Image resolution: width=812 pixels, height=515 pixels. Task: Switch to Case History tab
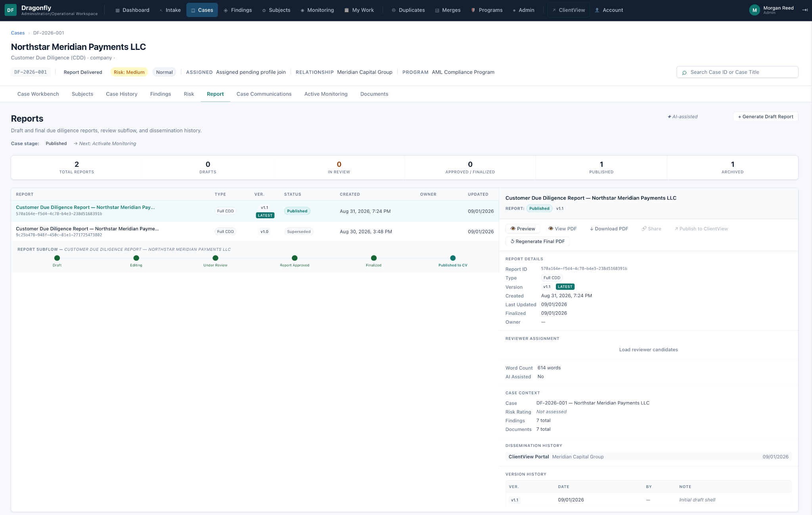[x=122, y=94]
